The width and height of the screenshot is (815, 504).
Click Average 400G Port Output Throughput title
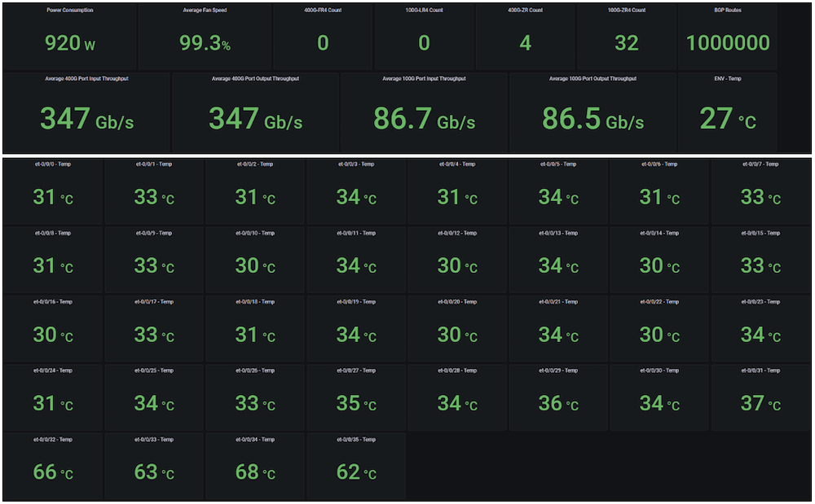[x=255, y=79]
